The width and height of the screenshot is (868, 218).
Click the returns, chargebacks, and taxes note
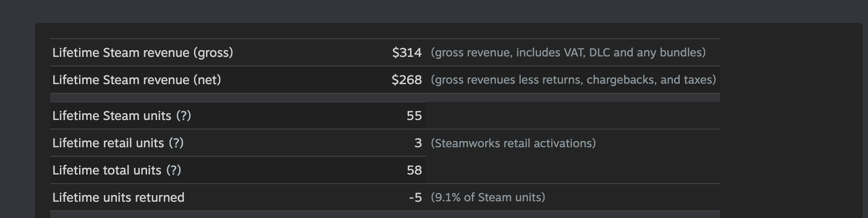(573, 80)
